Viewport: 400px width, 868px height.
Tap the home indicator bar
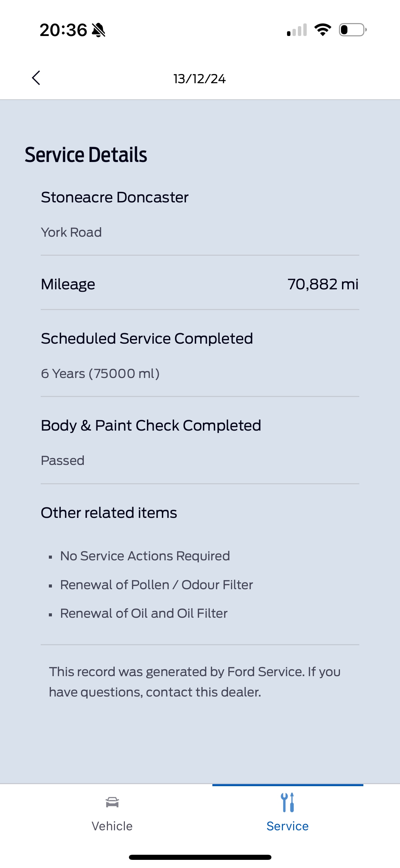[200, 857]
